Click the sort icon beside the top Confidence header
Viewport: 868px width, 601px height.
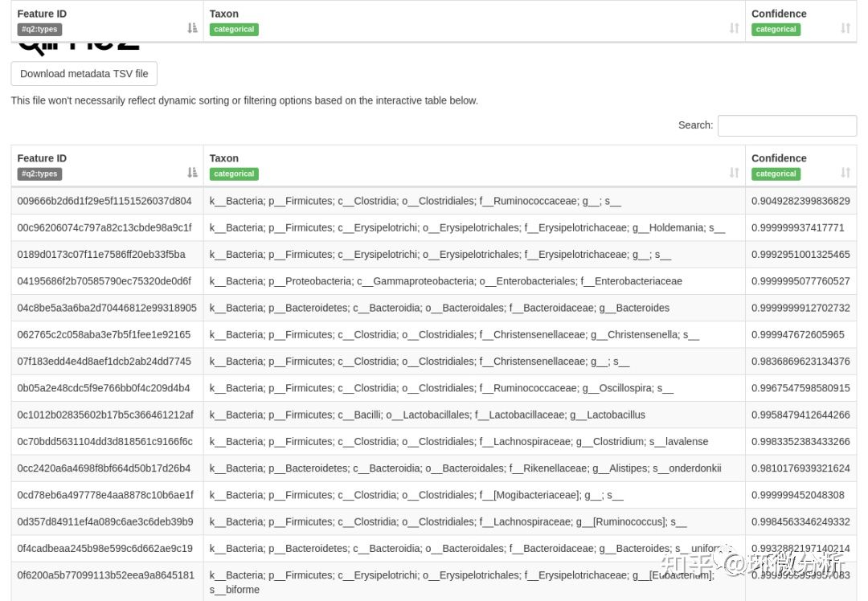(845, 27)
